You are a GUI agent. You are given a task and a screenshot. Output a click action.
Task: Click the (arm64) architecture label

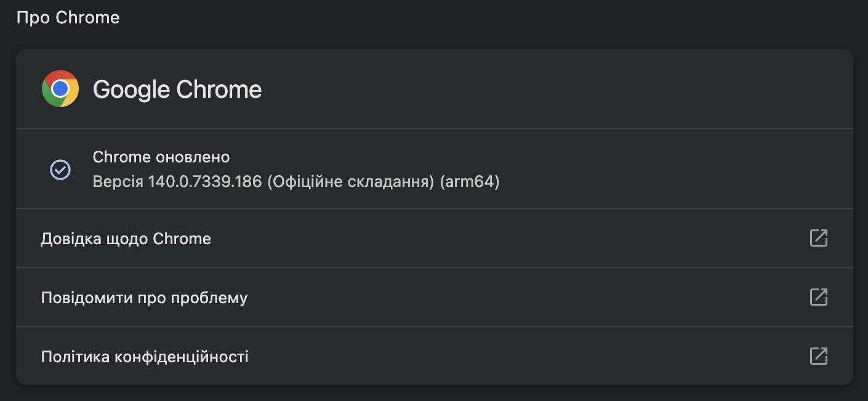click(x=470, y=182)
